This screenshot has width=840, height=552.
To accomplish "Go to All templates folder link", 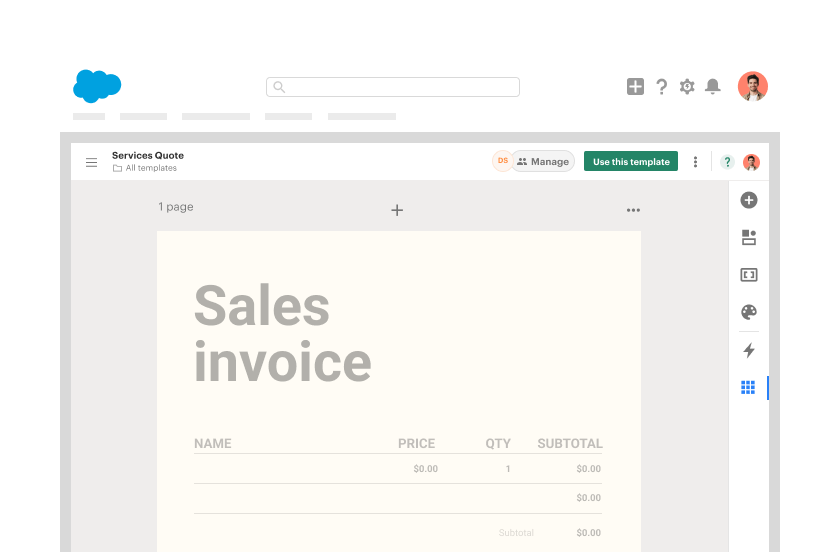I will click(145, 168).
